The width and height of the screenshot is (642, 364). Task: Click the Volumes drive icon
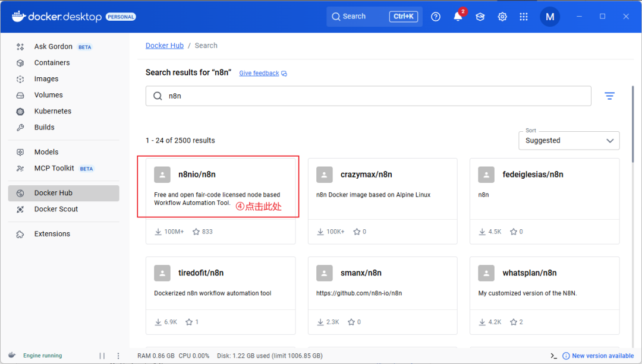(x=20, y=95)
